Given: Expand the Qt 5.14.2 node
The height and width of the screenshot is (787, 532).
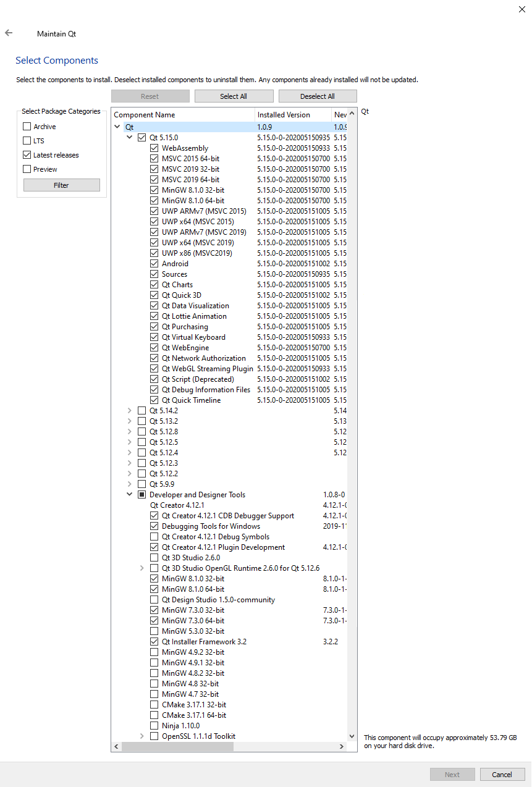Looking at the screenshot, I should 130,411.
